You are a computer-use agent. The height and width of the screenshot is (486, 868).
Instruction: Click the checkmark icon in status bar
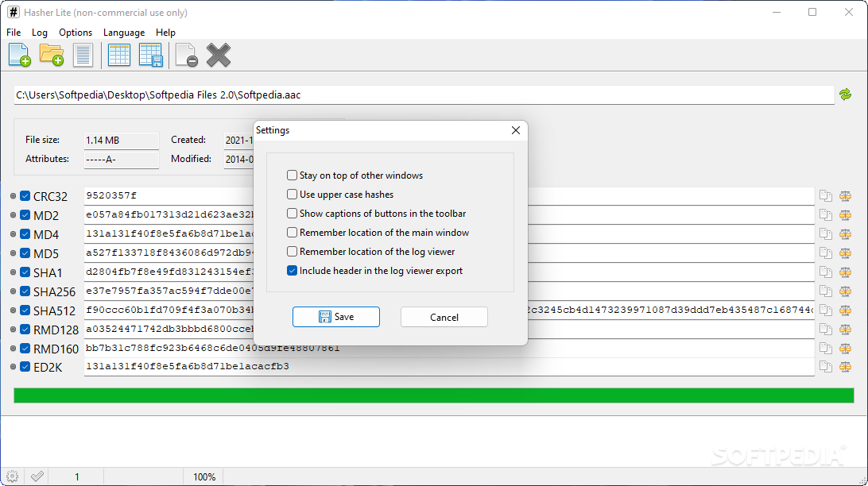[x=37, y=476]
